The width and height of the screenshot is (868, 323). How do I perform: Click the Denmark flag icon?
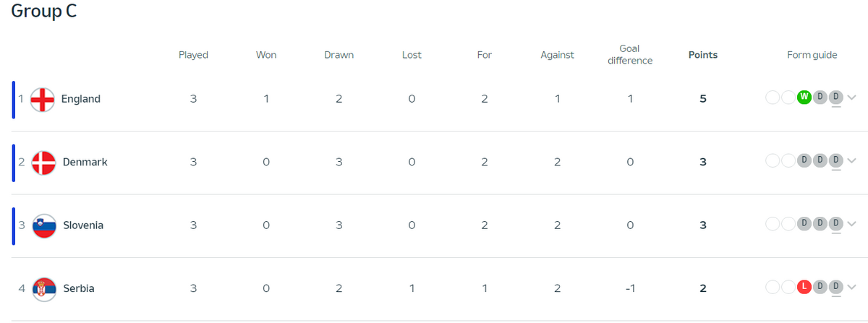[44, 163]
